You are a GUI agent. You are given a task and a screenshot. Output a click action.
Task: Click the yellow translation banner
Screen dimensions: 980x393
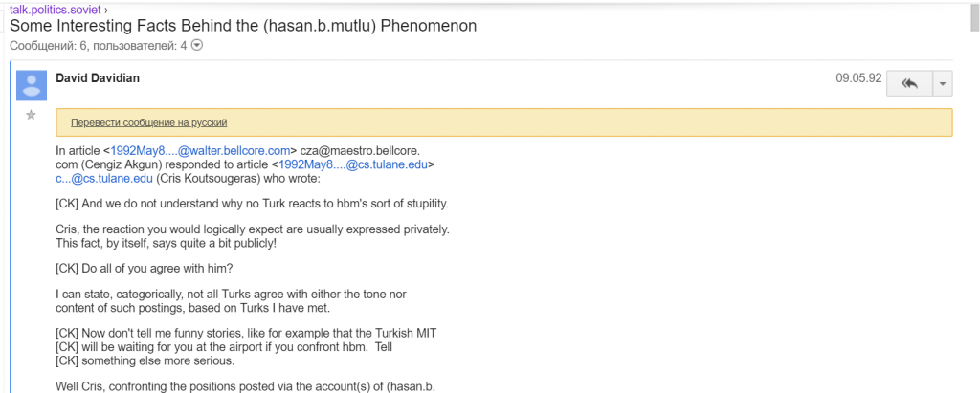tap(503, 122)
